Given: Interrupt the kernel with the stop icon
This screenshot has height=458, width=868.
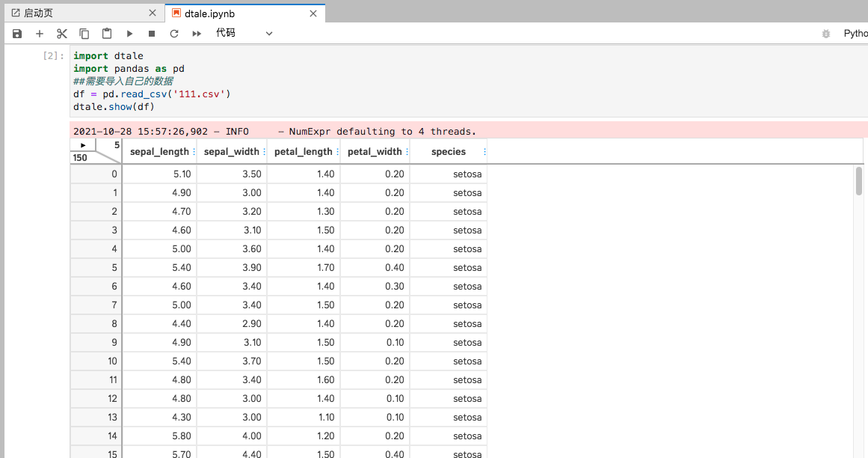Looking at the screenshot, I should [150, 33].
